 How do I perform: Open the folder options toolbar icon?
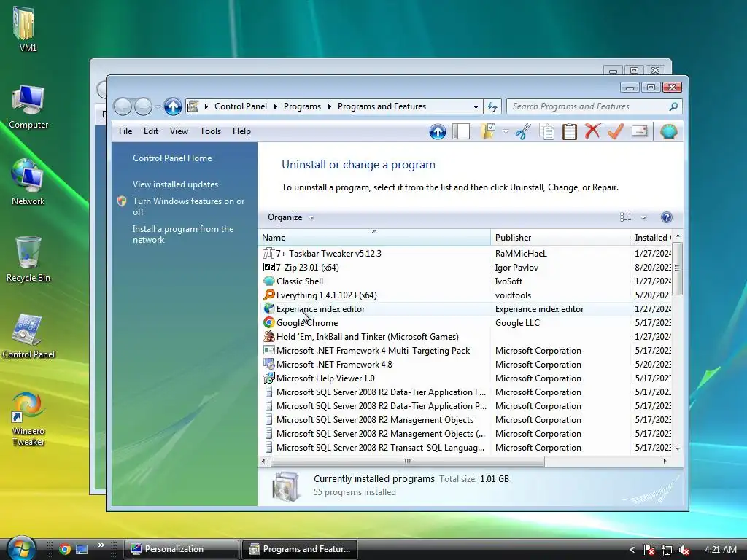point(488,131)
